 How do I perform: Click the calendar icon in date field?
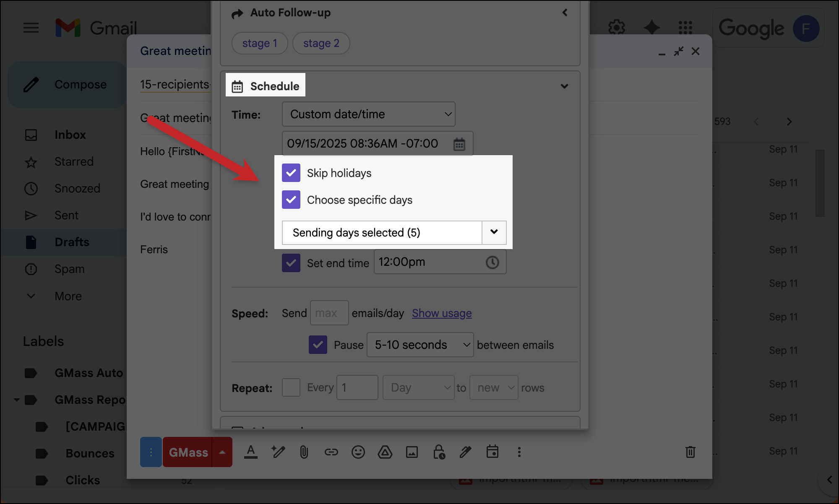coord(459,144)
